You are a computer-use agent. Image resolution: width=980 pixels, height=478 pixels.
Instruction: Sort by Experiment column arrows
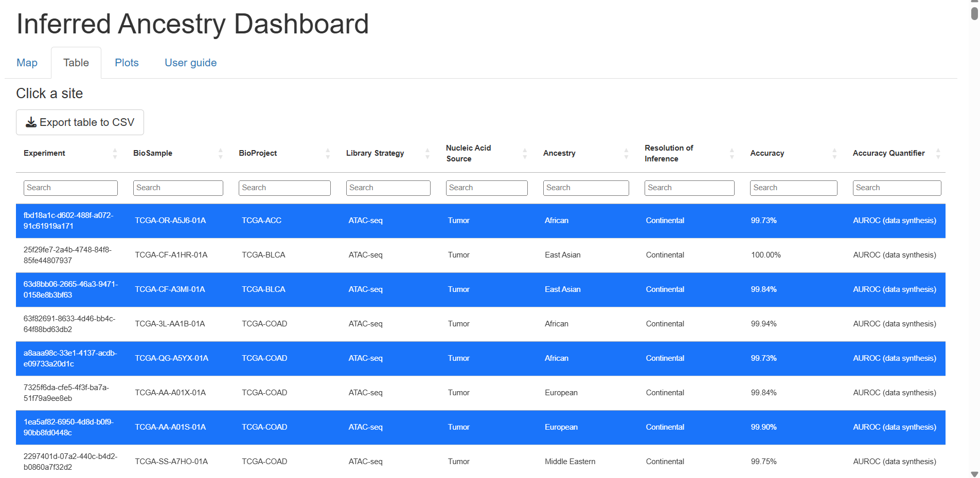coord(115,153)
